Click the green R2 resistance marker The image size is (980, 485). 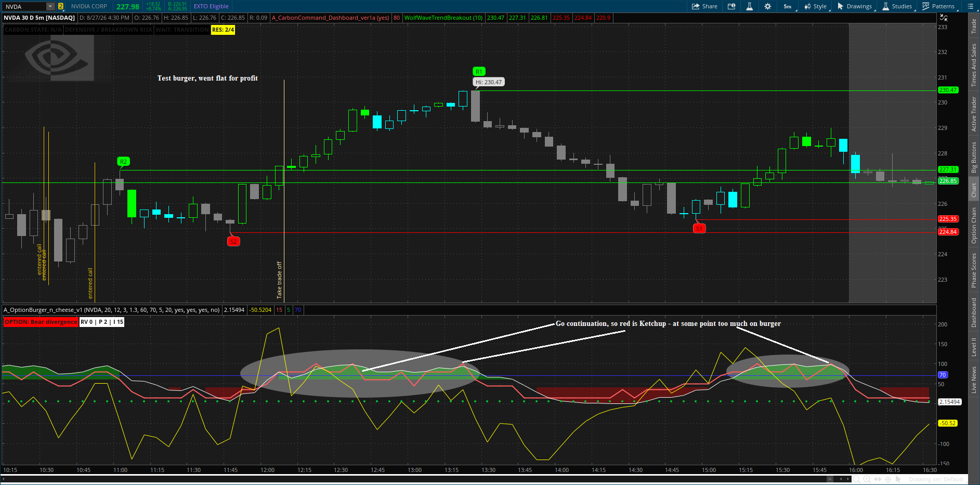(x=123, y=162)
